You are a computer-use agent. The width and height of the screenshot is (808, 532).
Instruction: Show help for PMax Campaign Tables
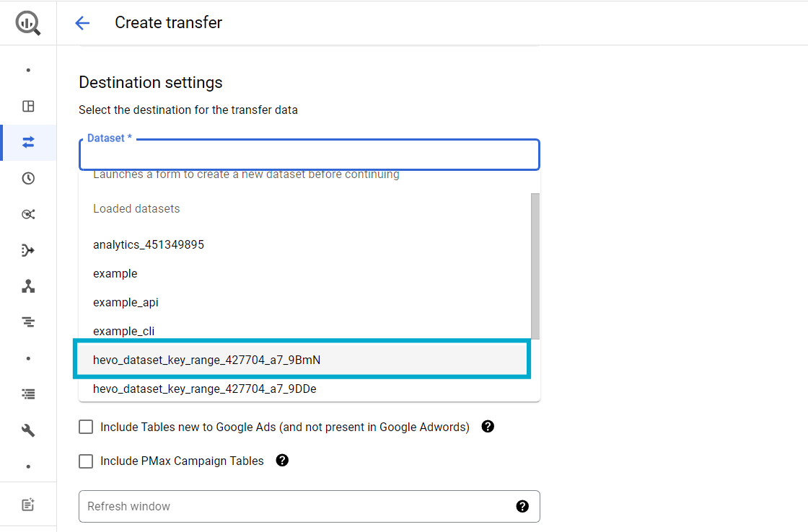pos(282,461)
